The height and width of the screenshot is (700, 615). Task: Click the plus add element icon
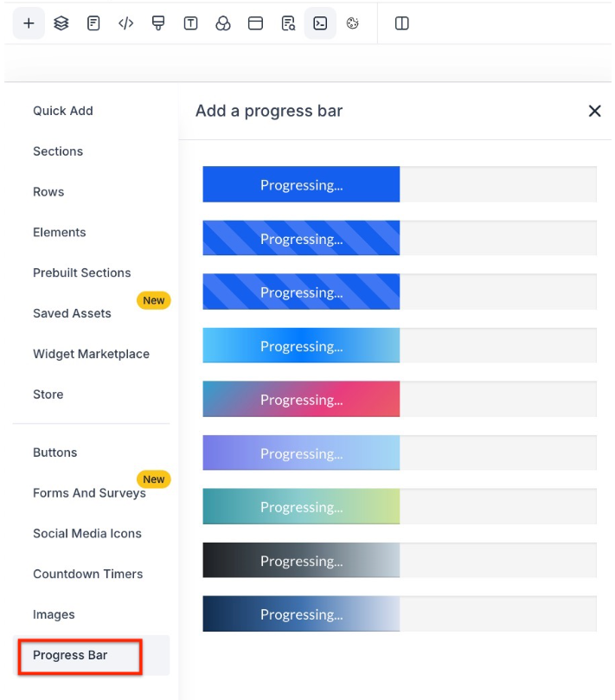point(29,23)
